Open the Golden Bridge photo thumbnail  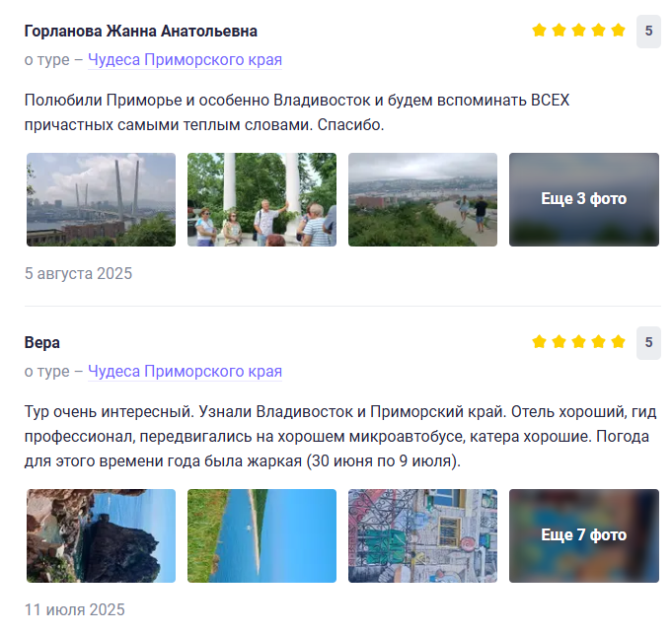tap(101, 199)
